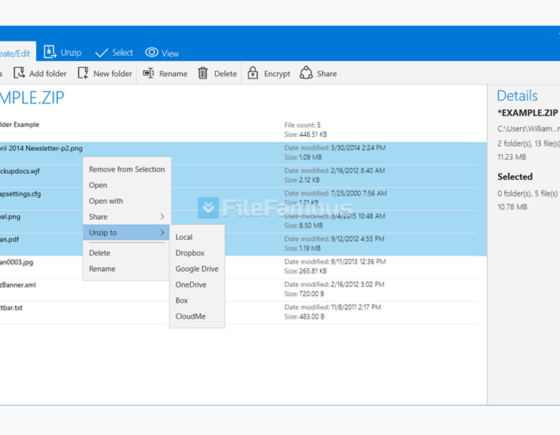This screenshot has height=435, width=560.
Task: Click the Unzip tab icon
Action: tap(50, 52)
